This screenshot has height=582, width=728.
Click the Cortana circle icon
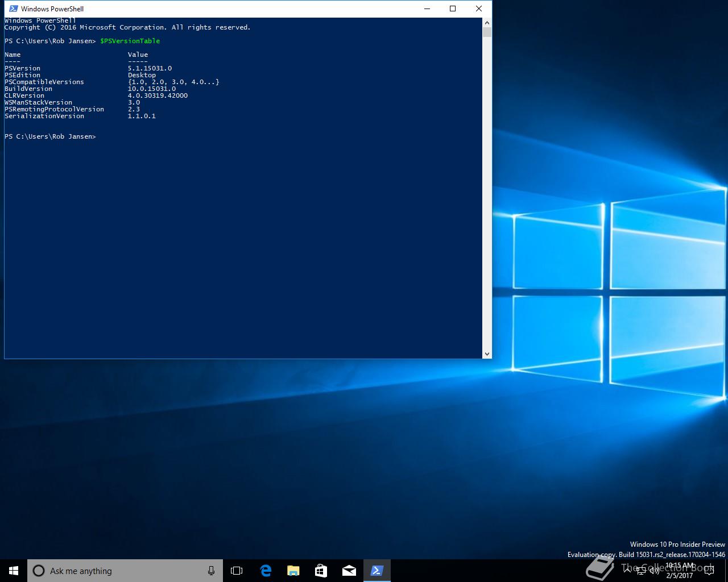click(39, 571)
